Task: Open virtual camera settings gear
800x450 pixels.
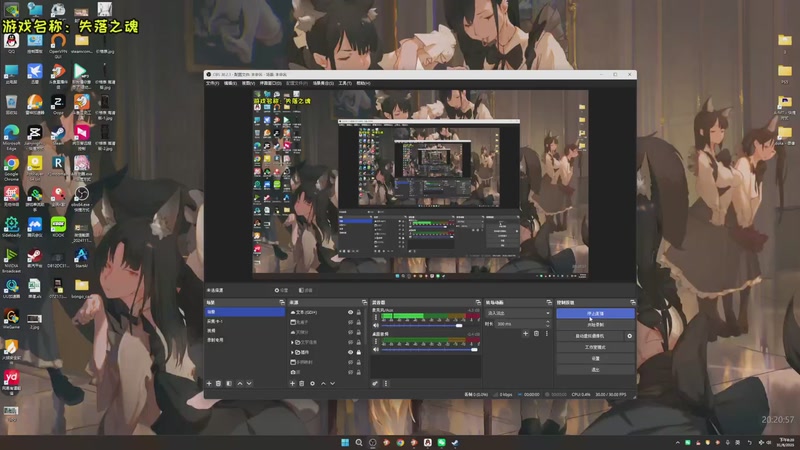Action: 630,336
